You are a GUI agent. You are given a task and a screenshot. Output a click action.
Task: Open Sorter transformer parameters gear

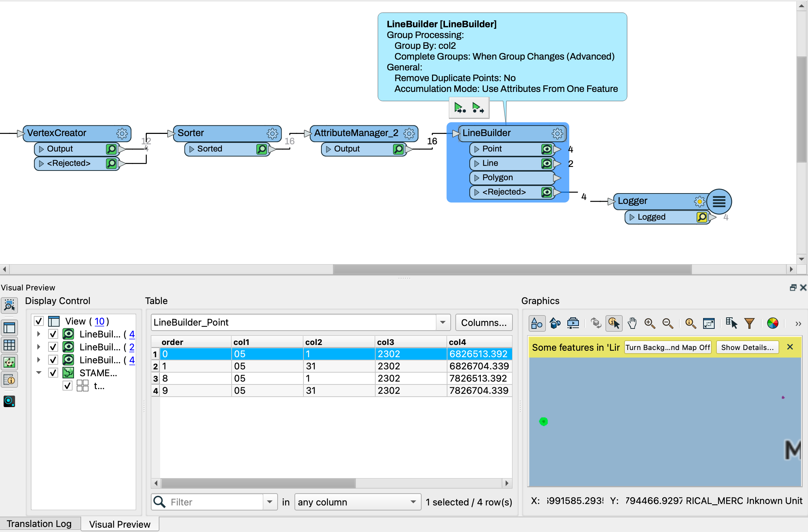point(273,134)
